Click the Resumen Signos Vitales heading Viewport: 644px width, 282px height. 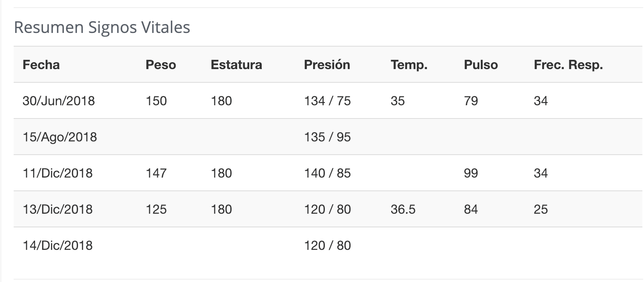click(102, 27)
